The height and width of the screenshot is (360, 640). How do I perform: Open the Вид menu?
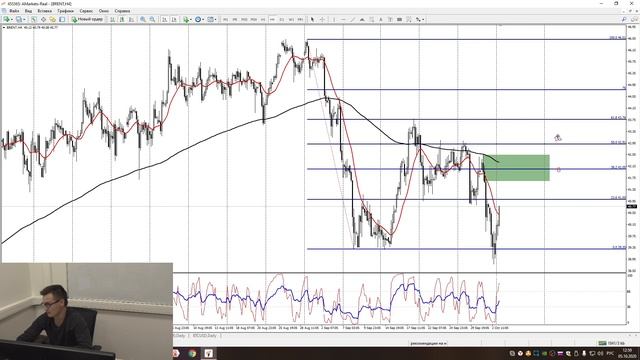[x=28, y=11]
